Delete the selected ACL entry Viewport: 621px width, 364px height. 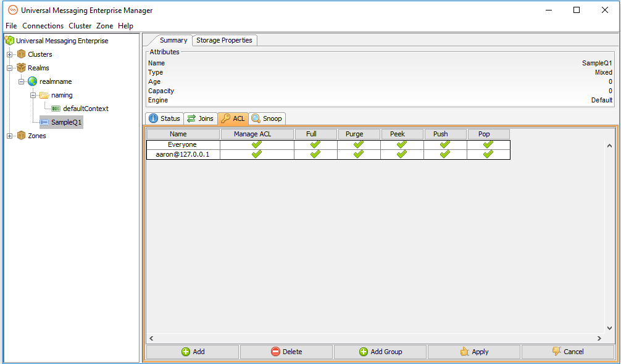point(286,351)
